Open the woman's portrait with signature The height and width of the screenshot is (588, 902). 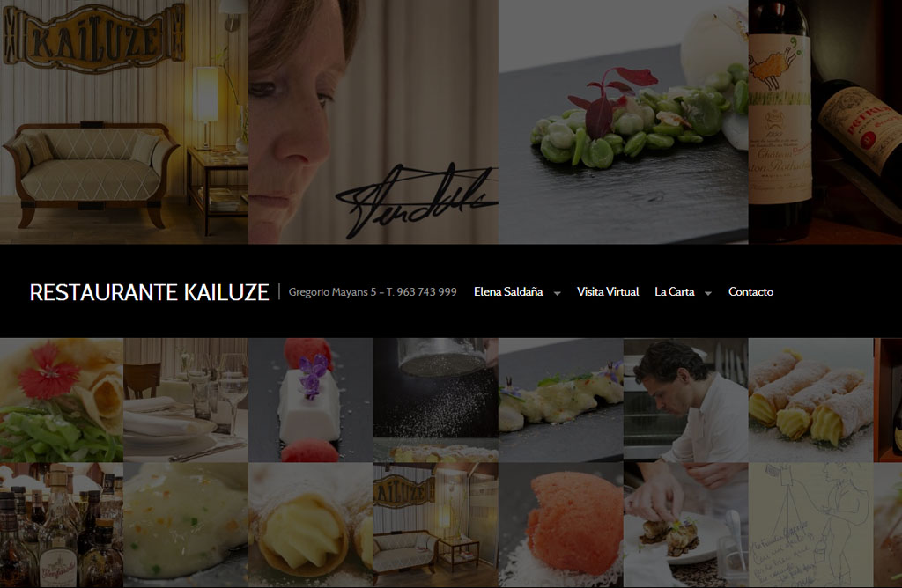coord(373,121)
